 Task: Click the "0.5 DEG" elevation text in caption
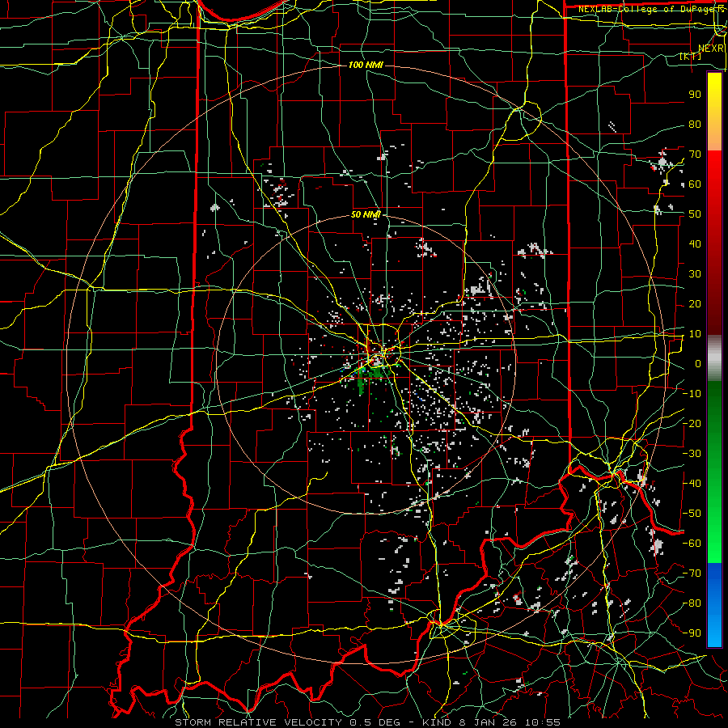point(376,722)
